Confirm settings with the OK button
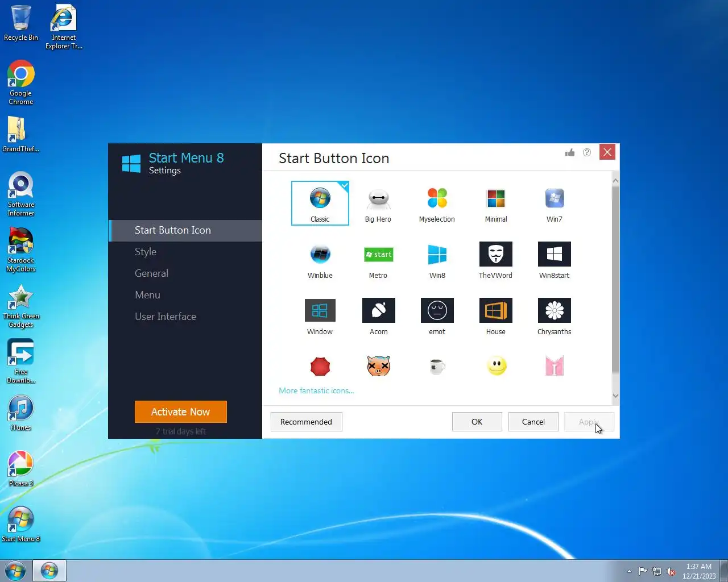Image resolution: width=728 pixels, height=582 pixels. click(477, 422)
